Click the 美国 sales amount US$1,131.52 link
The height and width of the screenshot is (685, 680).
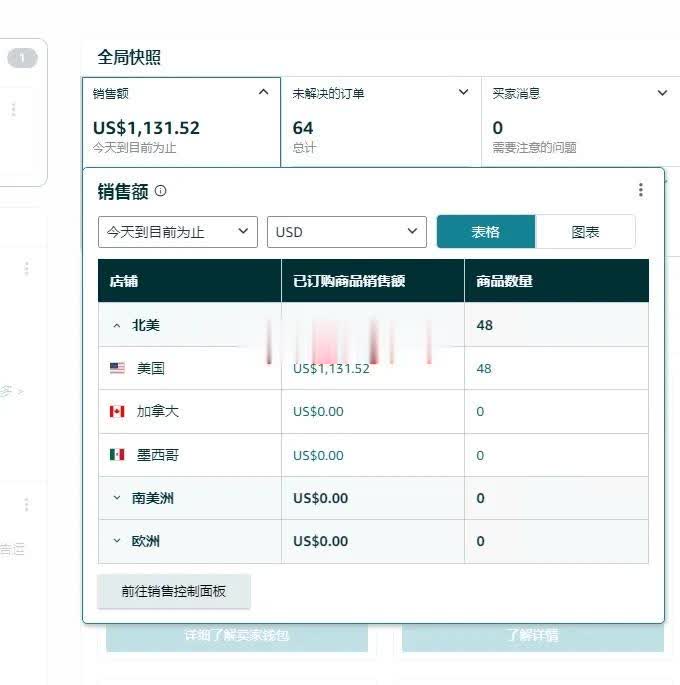[331, 369]
